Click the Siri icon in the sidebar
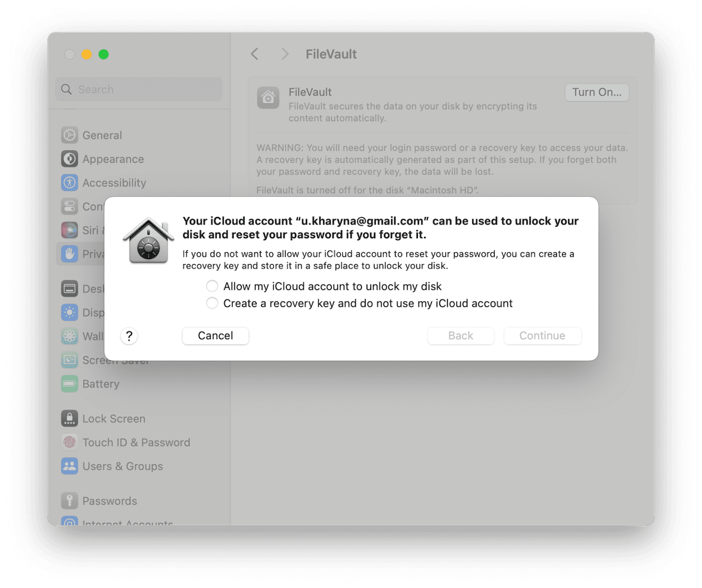This screenshot has height=588, width=702. pyautogui.click(x=69, y=230)
